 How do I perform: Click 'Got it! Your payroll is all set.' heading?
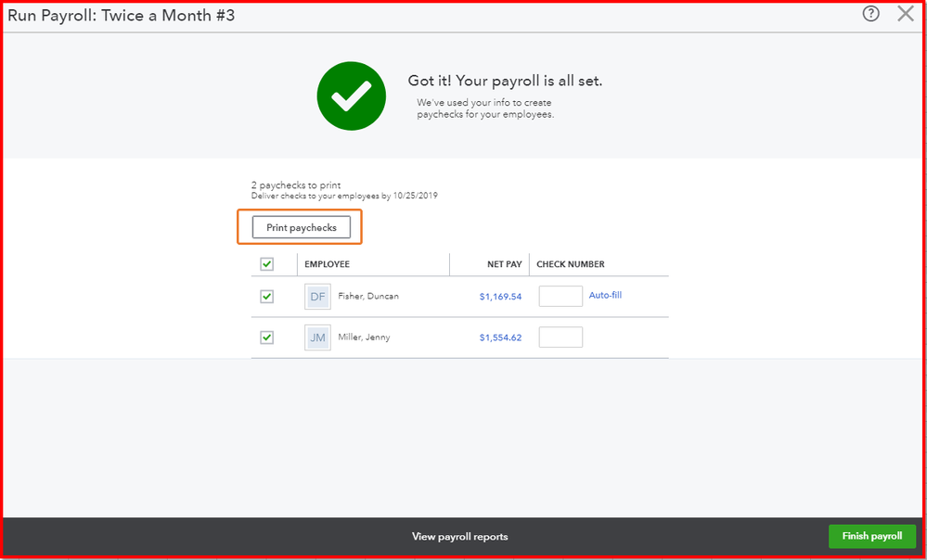tap(505, 81)
